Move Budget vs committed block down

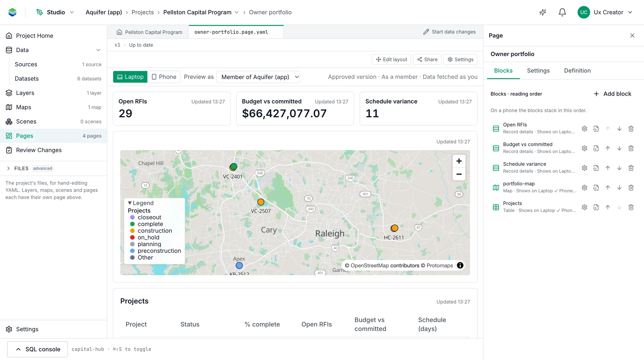coord(619,148)
